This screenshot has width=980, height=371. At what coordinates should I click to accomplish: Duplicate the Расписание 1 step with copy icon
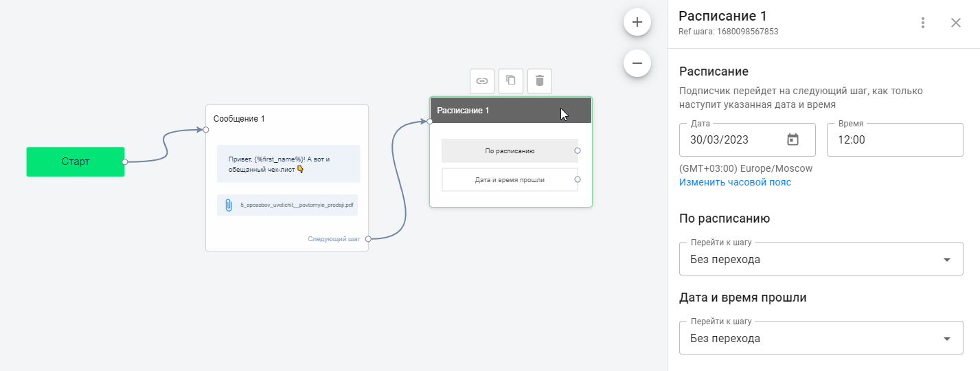click(511, 80)
